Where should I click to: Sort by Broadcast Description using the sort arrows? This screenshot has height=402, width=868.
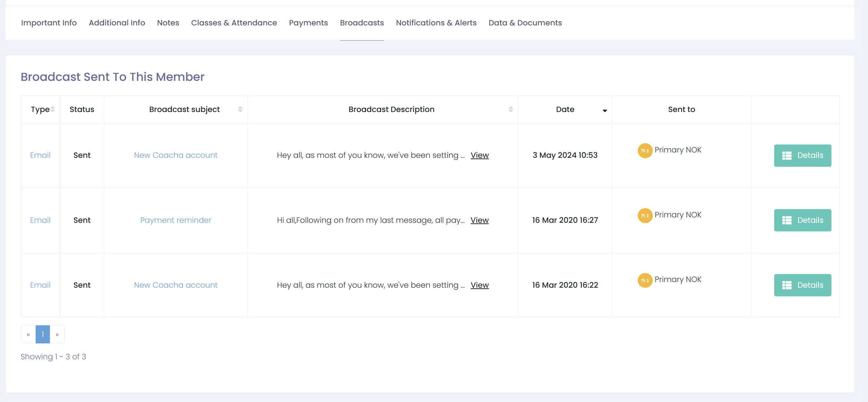coord(511,109)
